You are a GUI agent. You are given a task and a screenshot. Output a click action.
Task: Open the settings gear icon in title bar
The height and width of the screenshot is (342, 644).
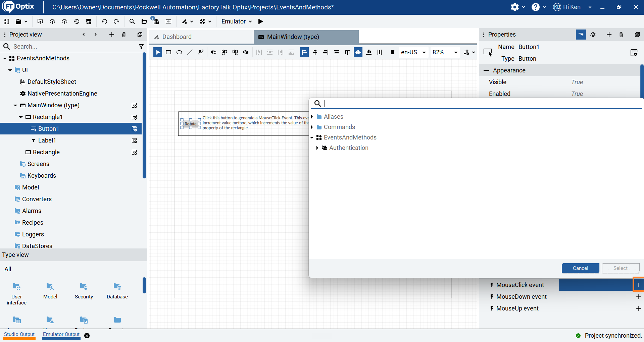tap(515, 7)
